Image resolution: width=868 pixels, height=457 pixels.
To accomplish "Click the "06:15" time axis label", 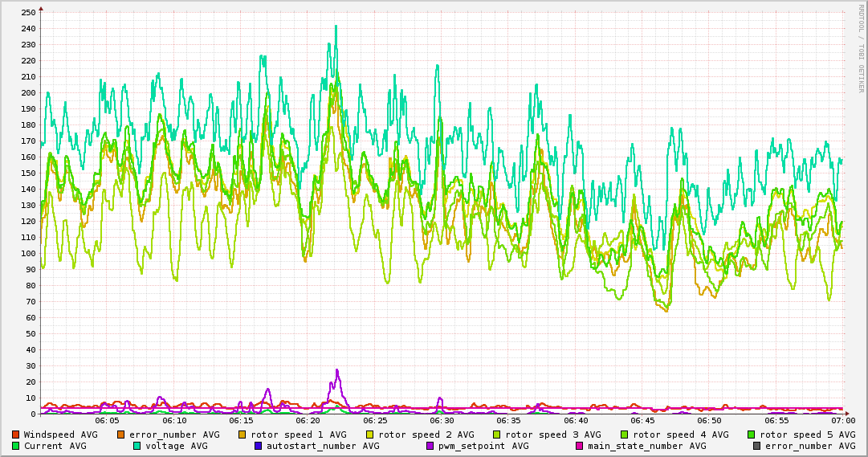I will [241, 421].
